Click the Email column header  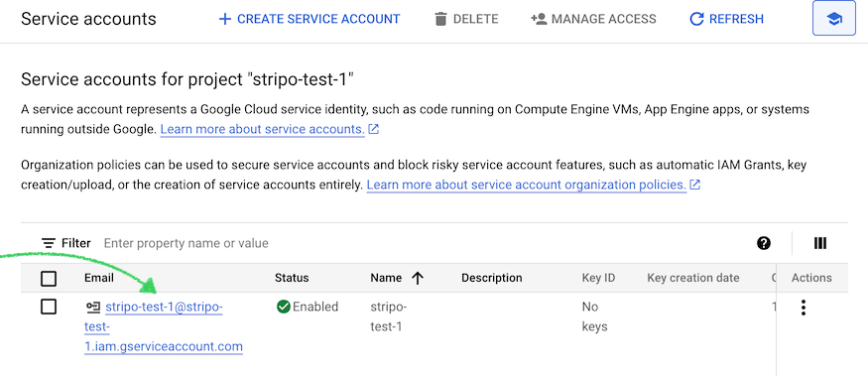(99, 278)
